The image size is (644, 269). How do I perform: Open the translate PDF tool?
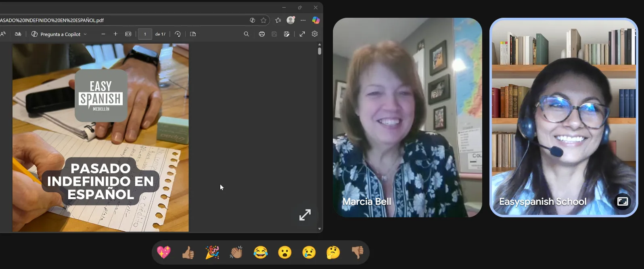18,34
